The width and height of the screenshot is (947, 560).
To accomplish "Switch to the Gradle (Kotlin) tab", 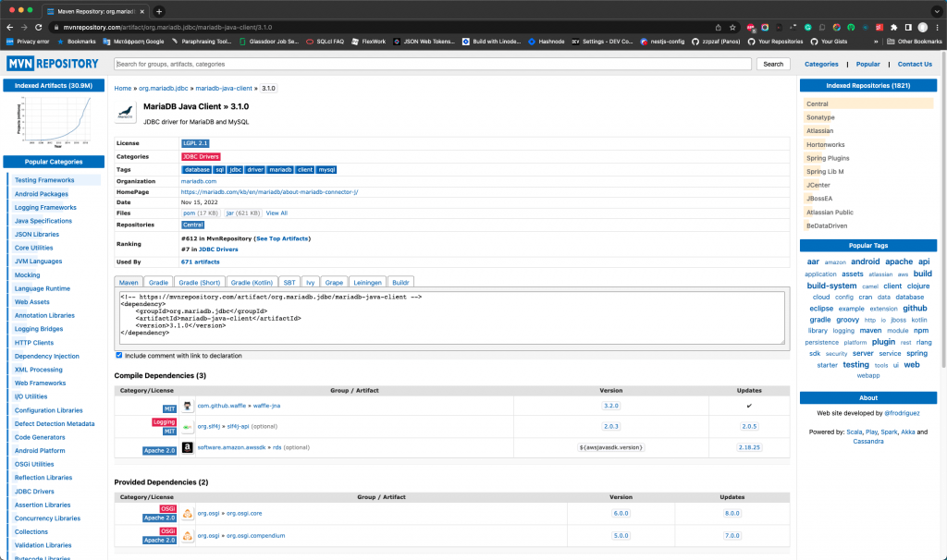I will [x=252, y=283].
